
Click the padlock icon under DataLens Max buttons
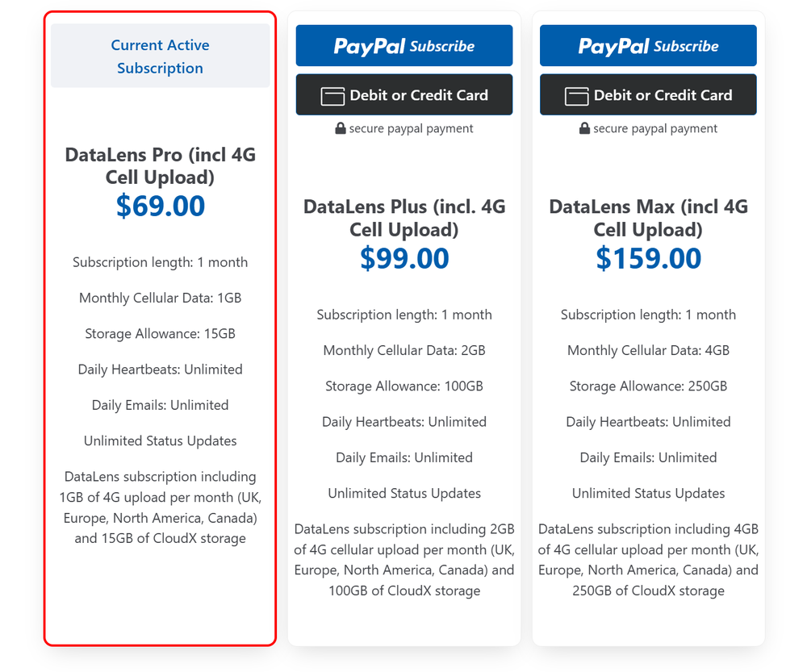(x=585, y=128)
